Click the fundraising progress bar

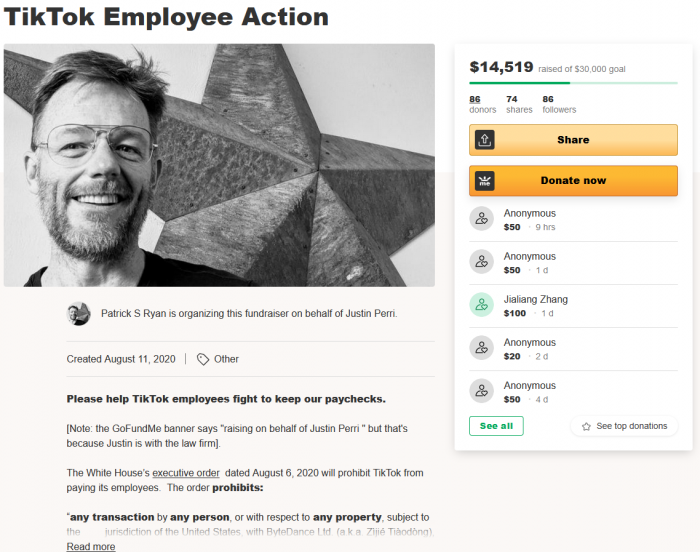[573, 83]
